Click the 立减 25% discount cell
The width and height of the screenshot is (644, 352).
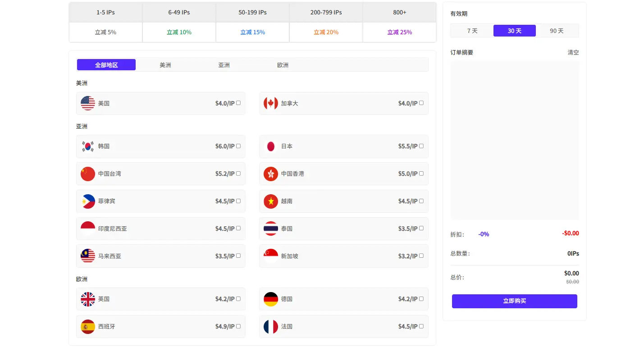tap(399, 32)
